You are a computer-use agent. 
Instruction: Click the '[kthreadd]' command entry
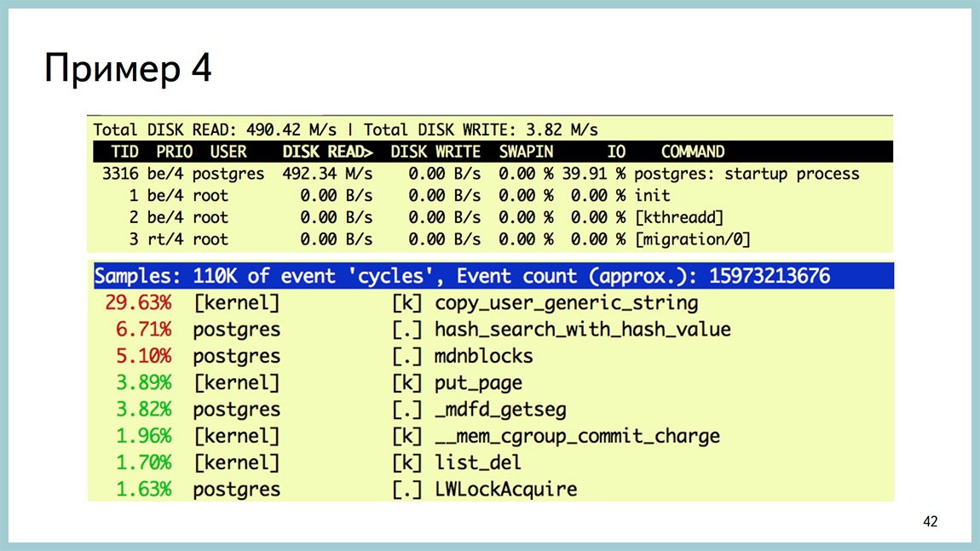point(679,217)
